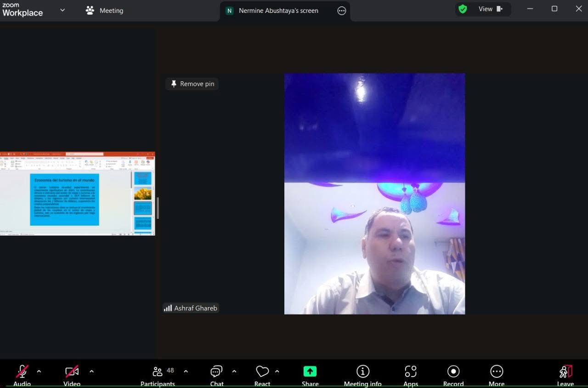The image size is (588, 388).
Task: Turn on camera with Video button
Action: tap(72, 374)
